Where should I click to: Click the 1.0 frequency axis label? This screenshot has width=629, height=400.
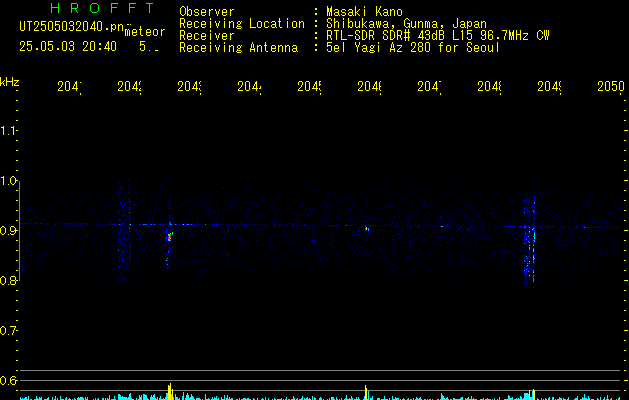(x=8, y=181)
